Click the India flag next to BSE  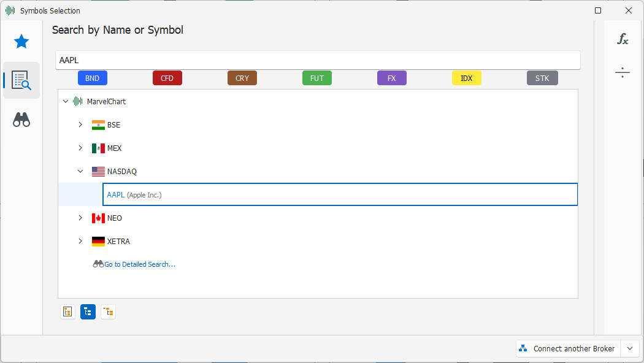(x=98, y=125)
